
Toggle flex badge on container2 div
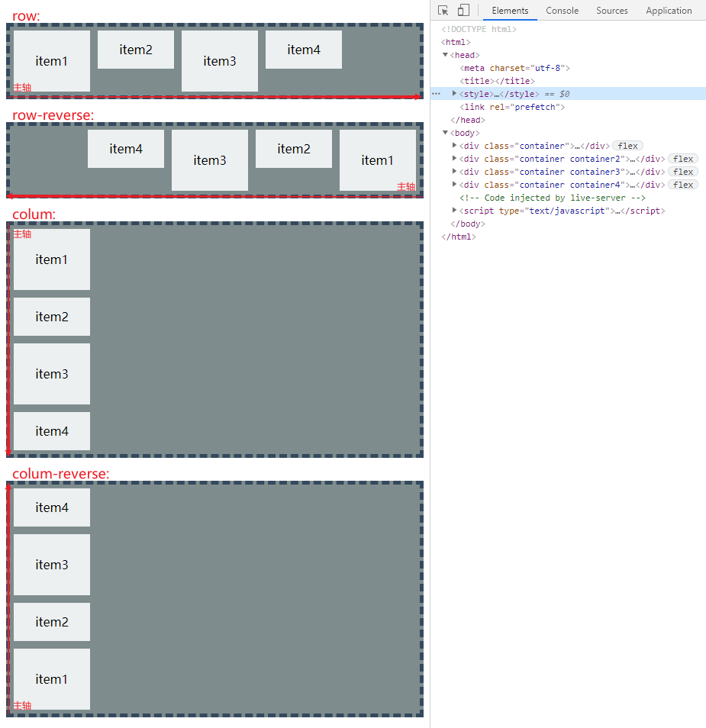coord(683,159)
